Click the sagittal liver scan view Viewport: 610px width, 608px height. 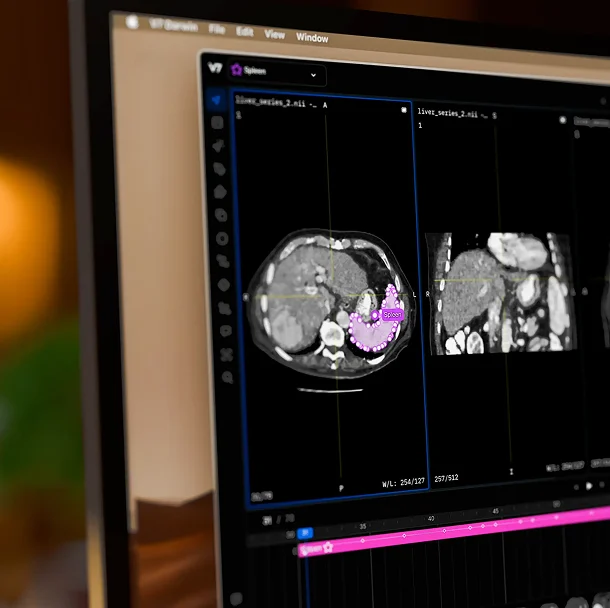coord(499,293)
